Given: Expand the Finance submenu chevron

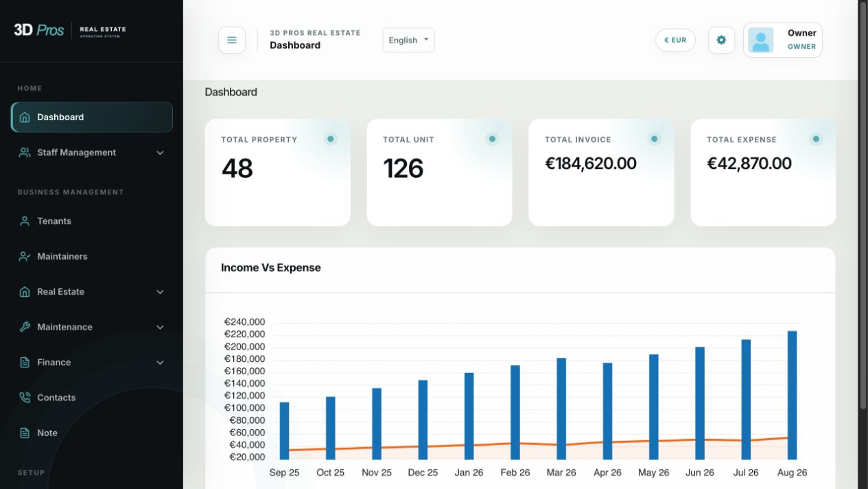Looking at the screenshot, I should click(x=160, y=363).
